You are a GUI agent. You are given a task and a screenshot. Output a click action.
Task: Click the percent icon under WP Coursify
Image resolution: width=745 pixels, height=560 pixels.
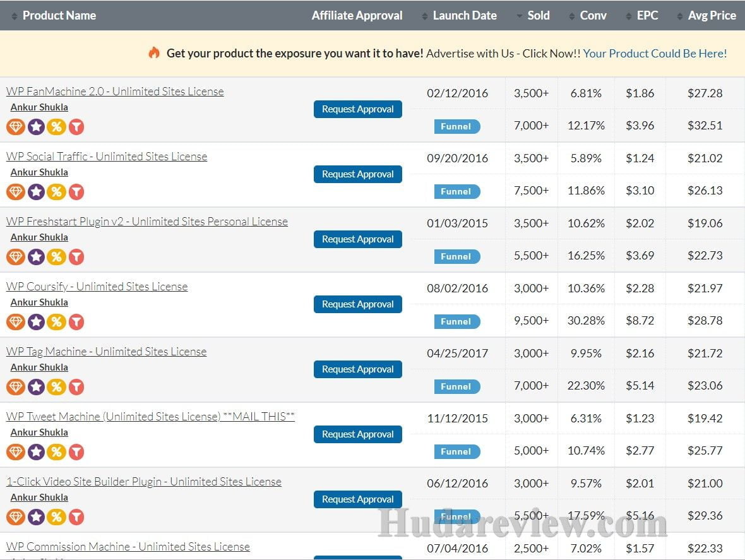pos(56,322)
